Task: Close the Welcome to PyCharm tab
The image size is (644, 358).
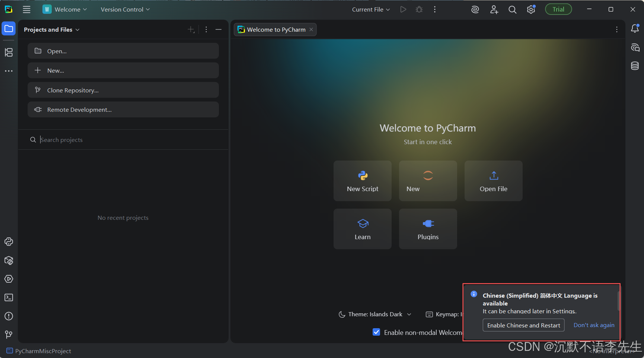Action: point(311,29)
